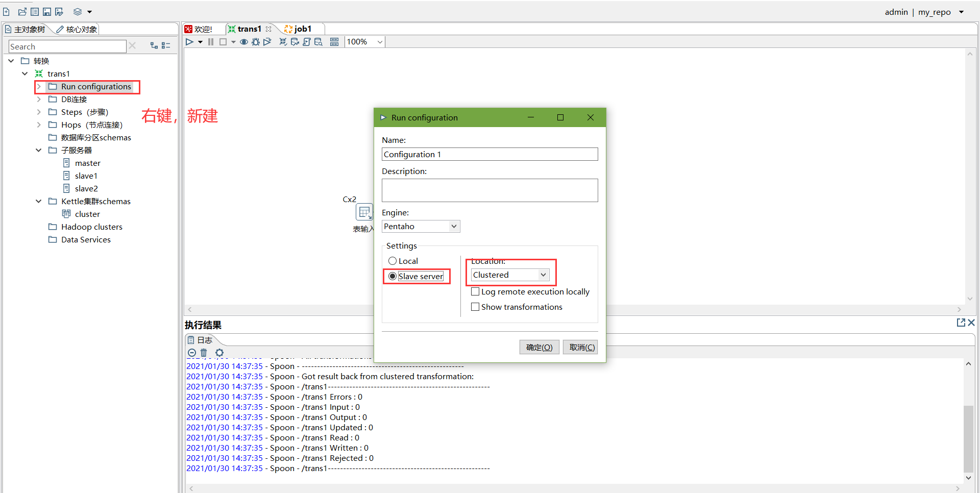Click the configuration Name field
980x493 pixels.
[x=490, y=154]
